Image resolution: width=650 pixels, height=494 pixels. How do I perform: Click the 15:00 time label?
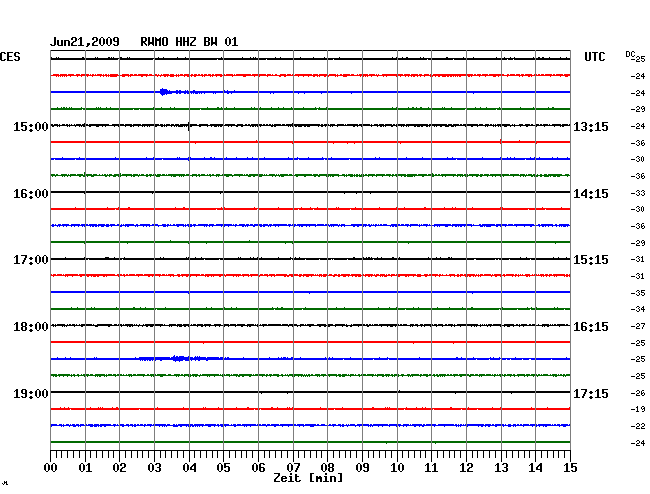point(31,126)
